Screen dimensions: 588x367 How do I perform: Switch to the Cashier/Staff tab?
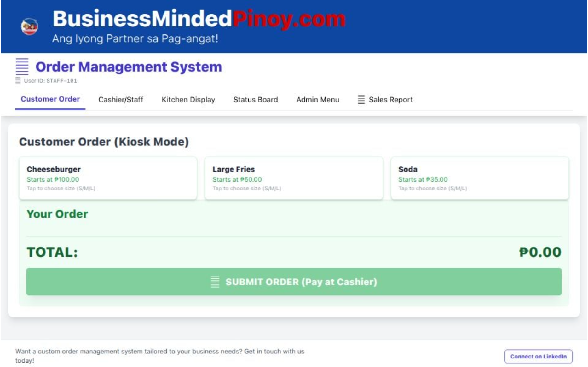(121, 100)
